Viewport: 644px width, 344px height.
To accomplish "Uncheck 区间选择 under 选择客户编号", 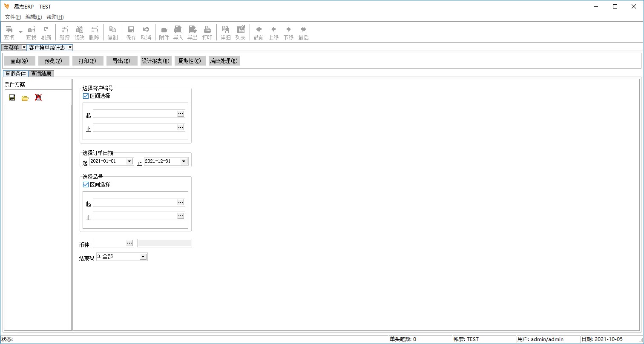I will point(86,96).
